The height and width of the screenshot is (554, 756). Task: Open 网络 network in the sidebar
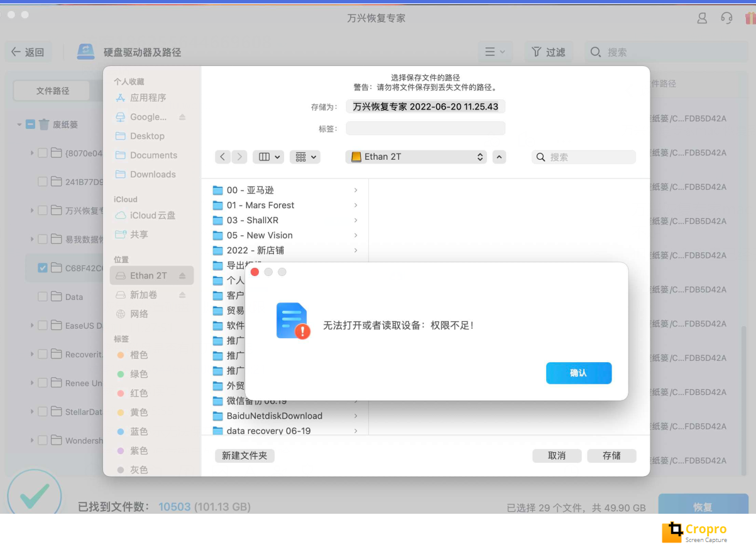click(x=139, y=314)
